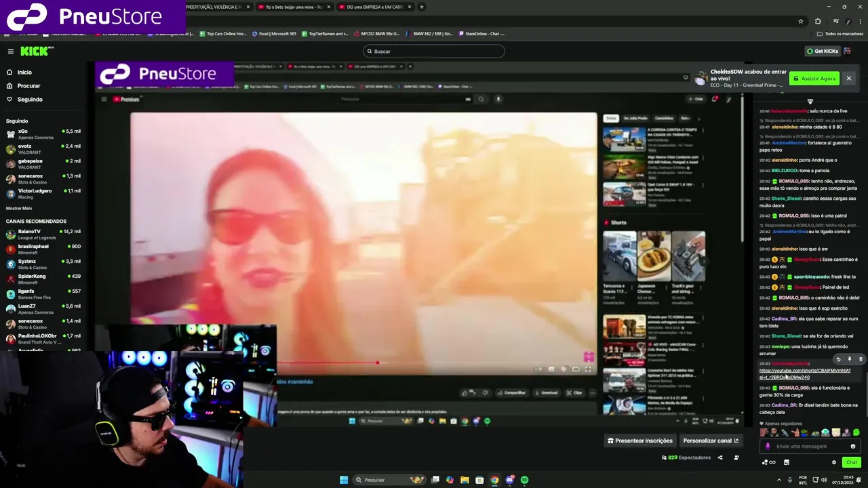
Task: Dismiss the ChokitoSDW live notification
Action: [x=848, y=79]
